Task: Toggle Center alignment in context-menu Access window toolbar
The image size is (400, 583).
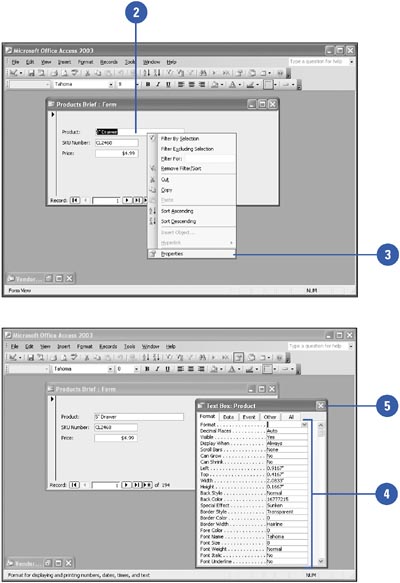Action: tap(191, 85)
